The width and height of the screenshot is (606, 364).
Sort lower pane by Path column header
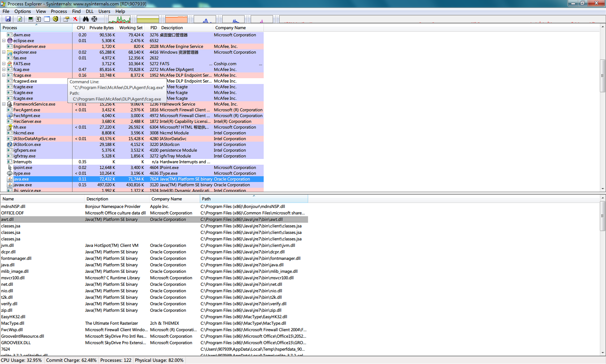[254, 199]
